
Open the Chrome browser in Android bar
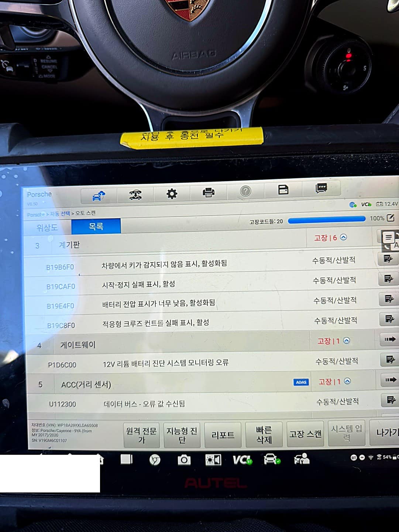(155, 460)
